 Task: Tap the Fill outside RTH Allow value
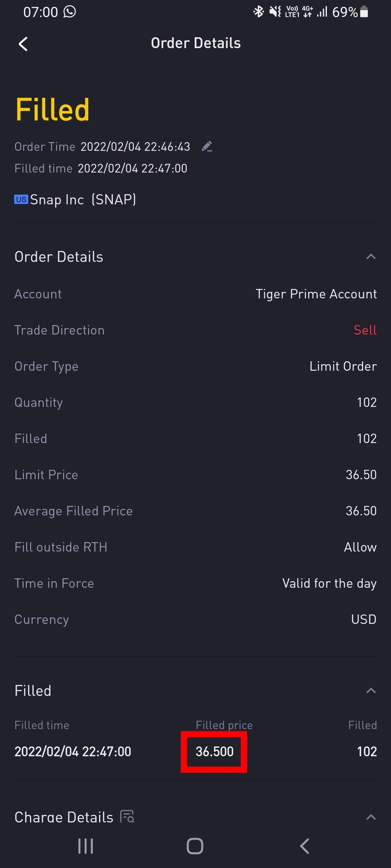click(x=360, y=547)
